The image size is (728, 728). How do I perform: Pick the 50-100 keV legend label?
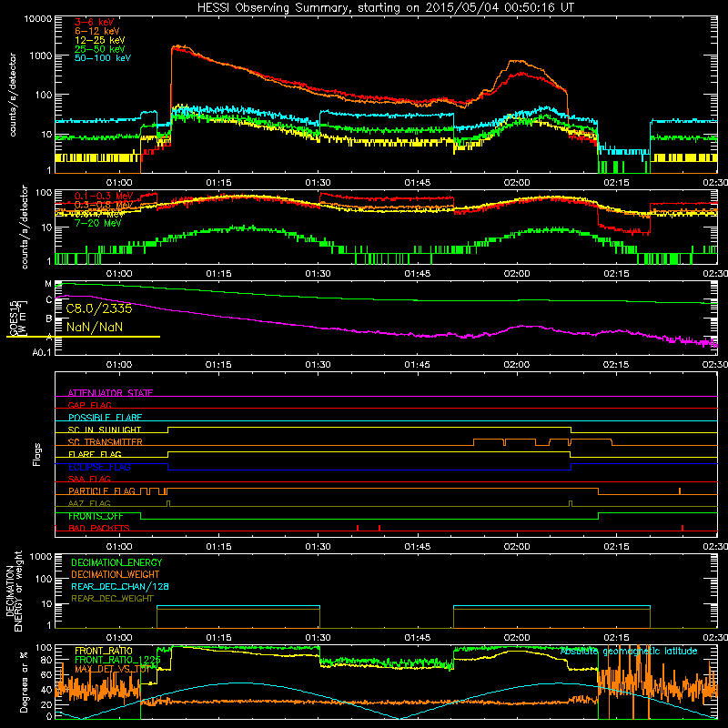coord(103,58)
